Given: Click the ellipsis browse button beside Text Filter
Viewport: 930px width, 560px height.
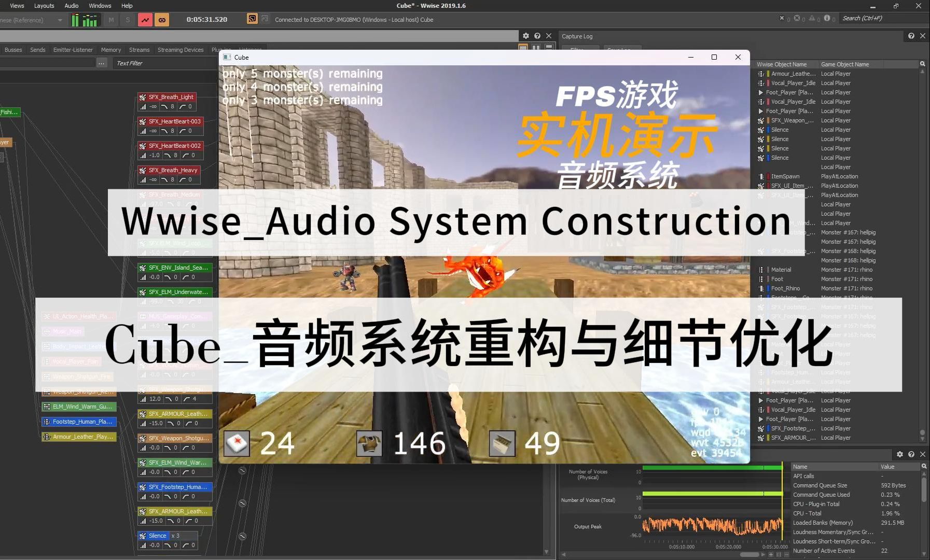Looking at the screenshot, I should click(102, 63).
